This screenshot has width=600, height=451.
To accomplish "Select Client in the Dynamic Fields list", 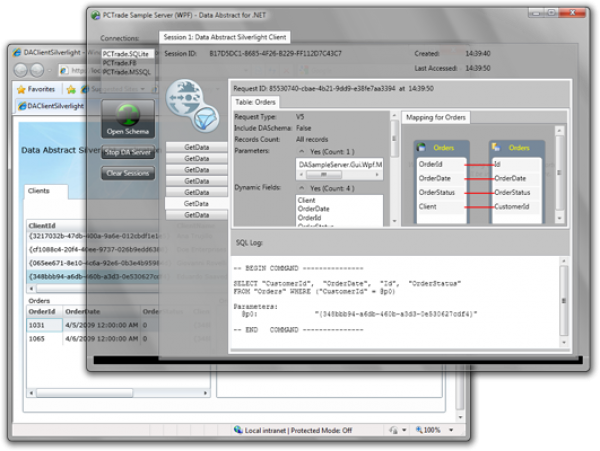I will pos(307,200).
